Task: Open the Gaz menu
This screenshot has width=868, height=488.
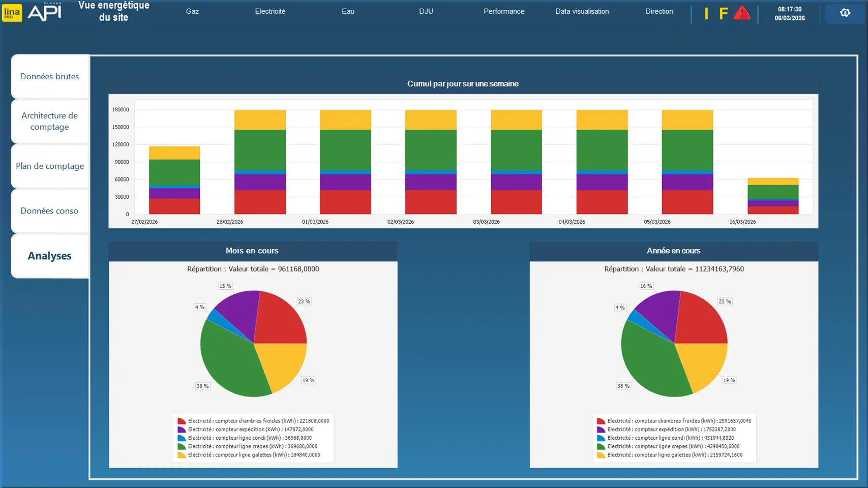Action: (192, 11)
